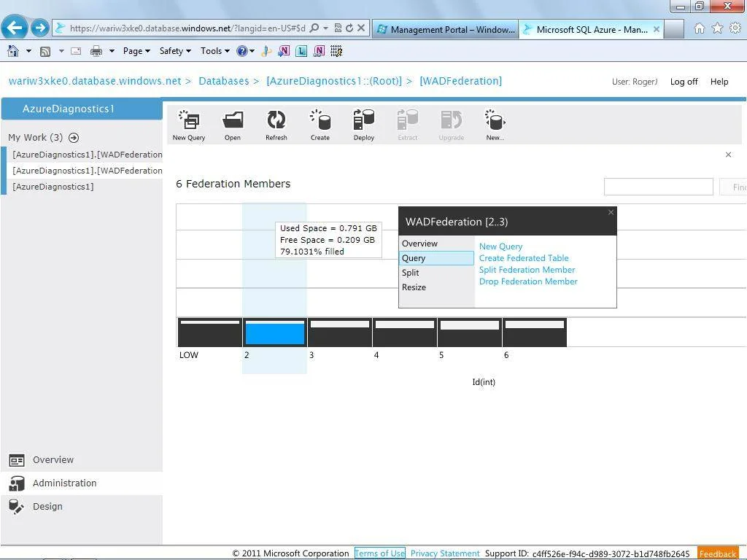The height and width of the screenshot is (560, 747).
Task: Close the WADFederation [2..3] popup
Action: 611,212
